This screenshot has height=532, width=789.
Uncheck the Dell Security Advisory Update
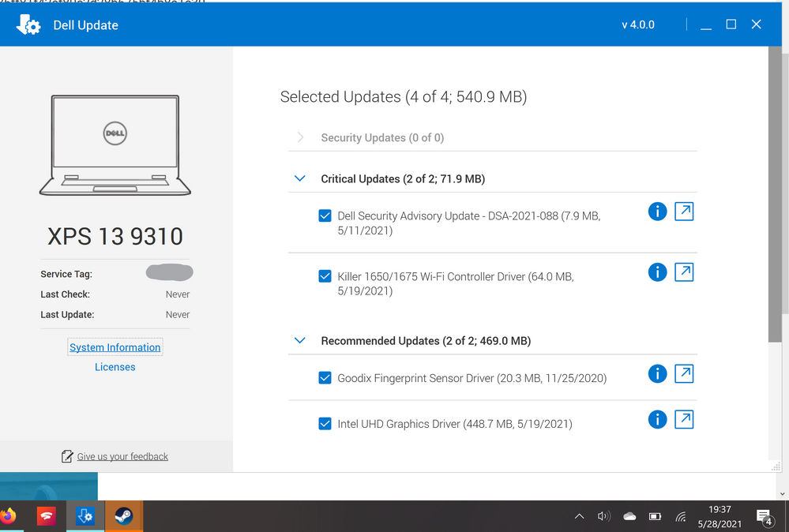click(325, 215)
